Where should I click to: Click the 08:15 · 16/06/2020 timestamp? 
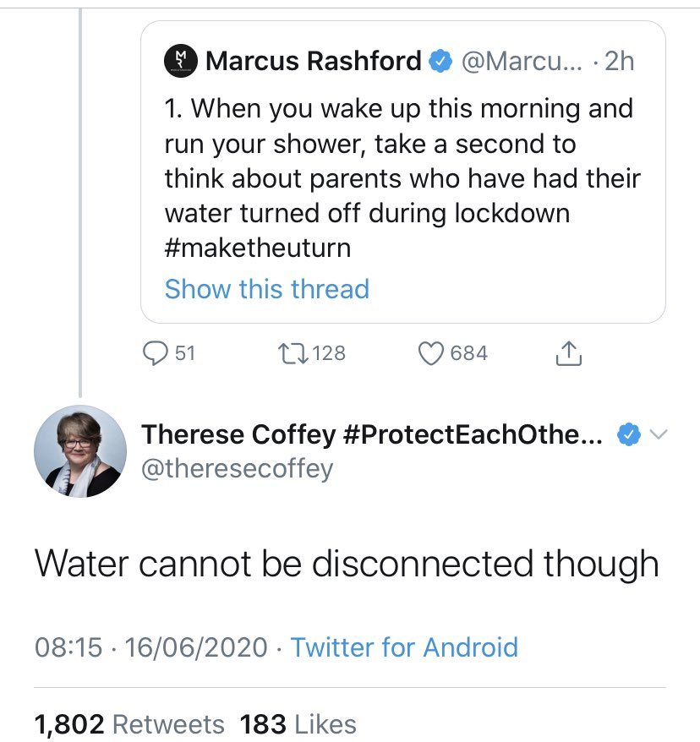coord(150,647)
